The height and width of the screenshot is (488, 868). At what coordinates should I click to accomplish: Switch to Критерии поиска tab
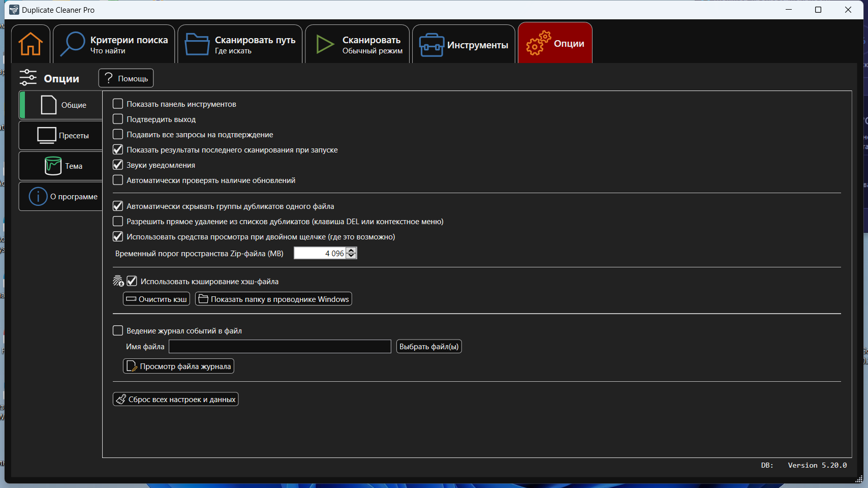[114, 44]
